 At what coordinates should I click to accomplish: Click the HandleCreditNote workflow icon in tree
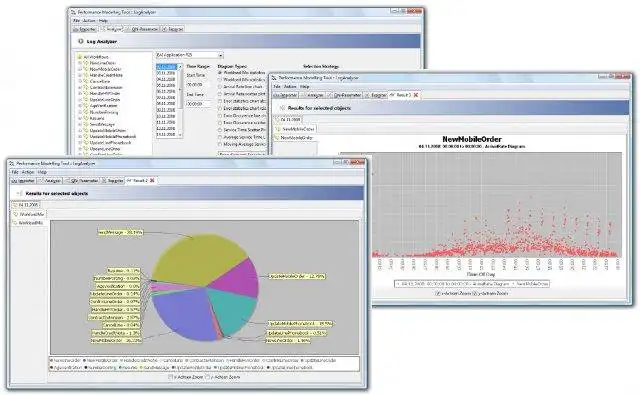pos(86,75)
